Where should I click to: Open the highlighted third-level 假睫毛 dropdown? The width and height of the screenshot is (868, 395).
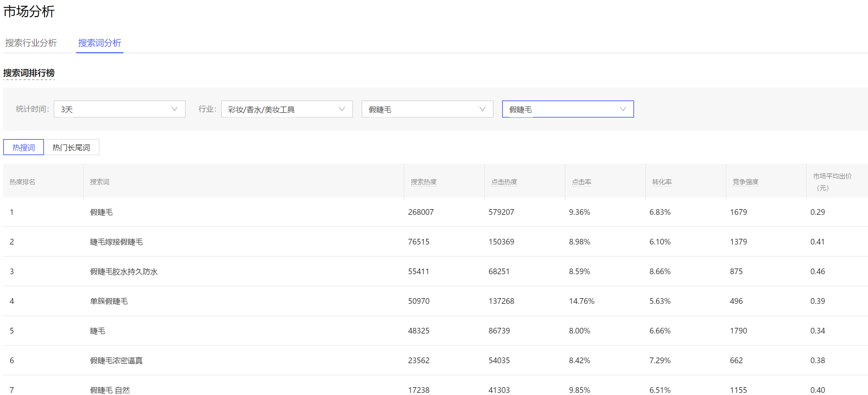point(568,109)
